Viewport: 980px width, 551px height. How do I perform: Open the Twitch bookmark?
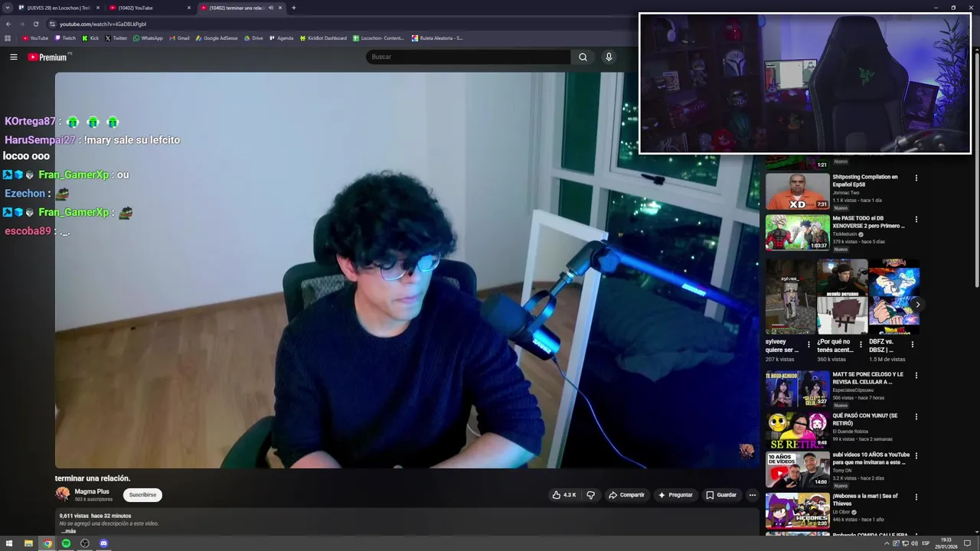tap(65, 38)
